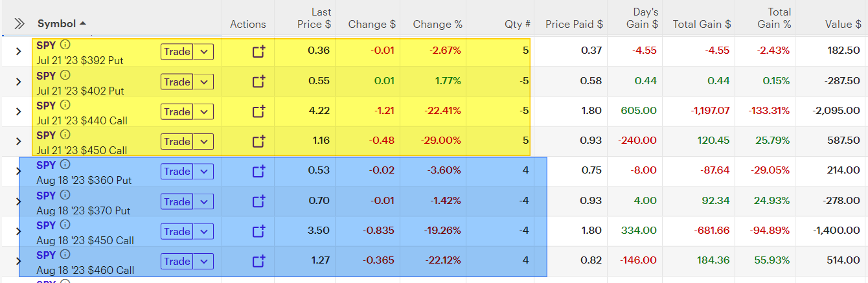Click Trade button for Aug 18 $460 Call

point(177,261)
